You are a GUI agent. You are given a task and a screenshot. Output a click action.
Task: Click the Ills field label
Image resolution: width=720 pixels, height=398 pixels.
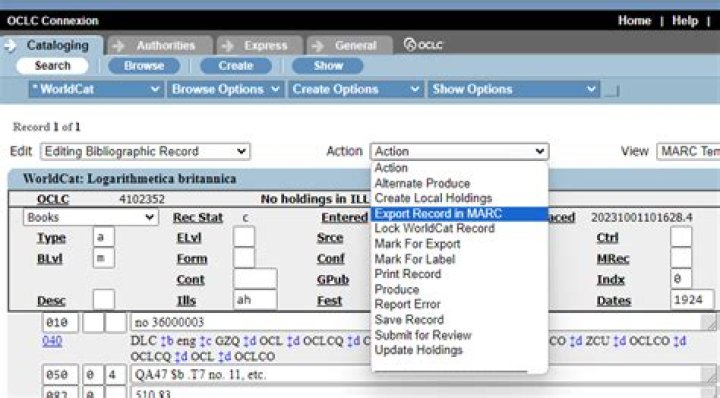(186, 301)
